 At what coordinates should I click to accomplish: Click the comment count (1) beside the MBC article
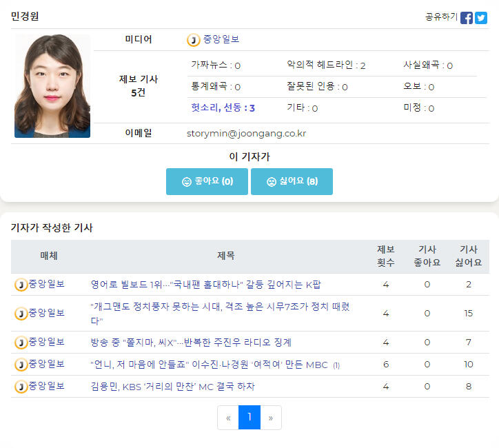pos(336,365)
